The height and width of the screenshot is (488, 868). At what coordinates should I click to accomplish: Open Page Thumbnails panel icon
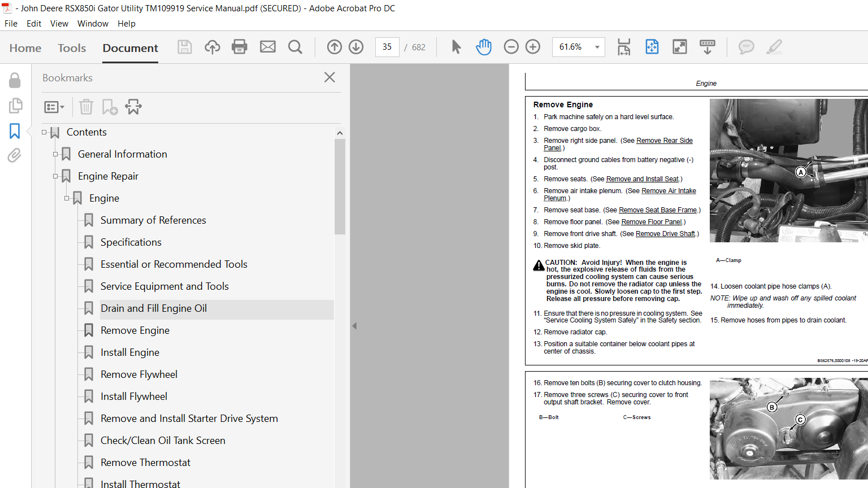point(15,106)
